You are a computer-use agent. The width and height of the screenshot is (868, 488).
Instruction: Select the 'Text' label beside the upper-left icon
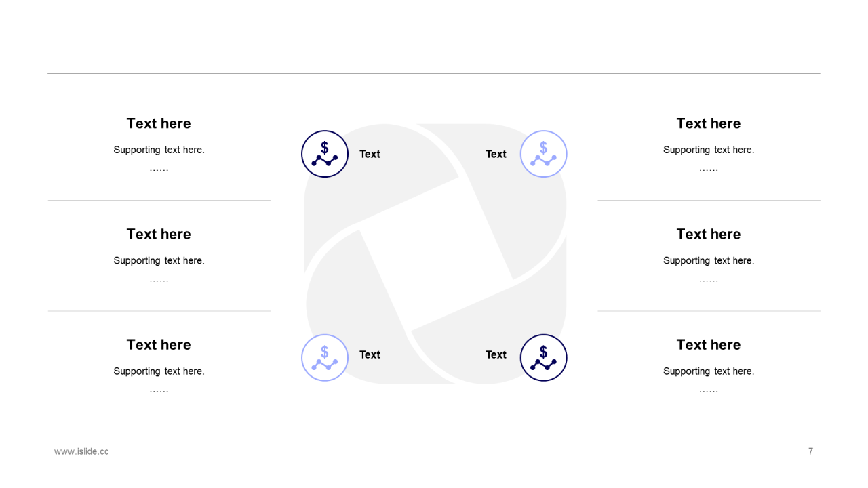(370, 154)
